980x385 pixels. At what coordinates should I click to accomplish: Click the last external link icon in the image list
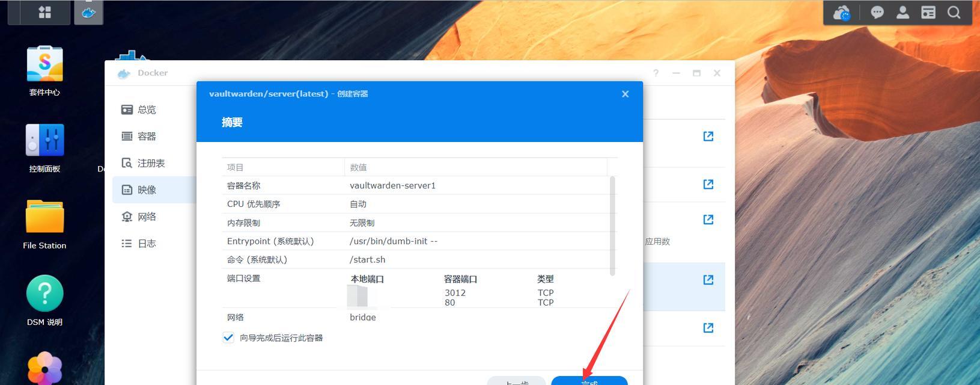[x=708, y=328]
